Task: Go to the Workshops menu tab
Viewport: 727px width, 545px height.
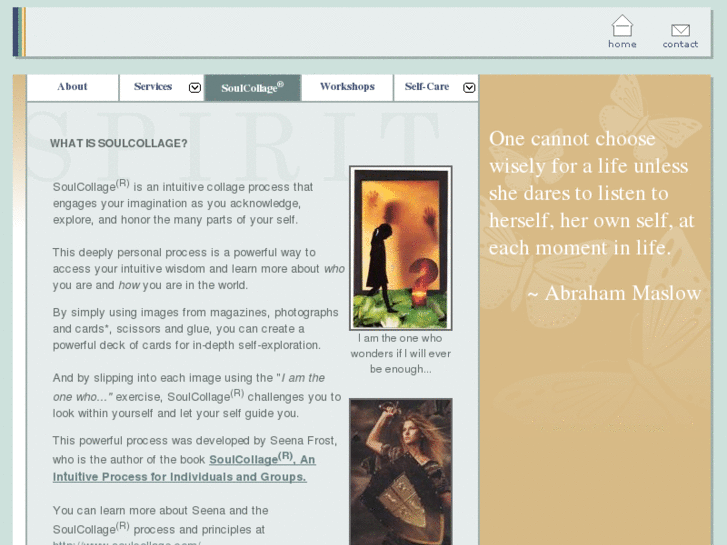Action: 347,87
